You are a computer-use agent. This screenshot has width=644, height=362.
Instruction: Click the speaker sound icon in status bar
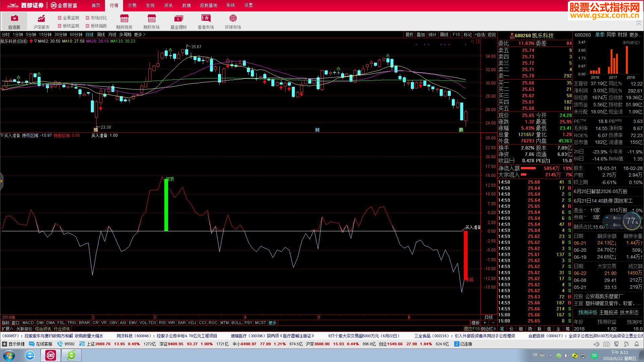596,344
